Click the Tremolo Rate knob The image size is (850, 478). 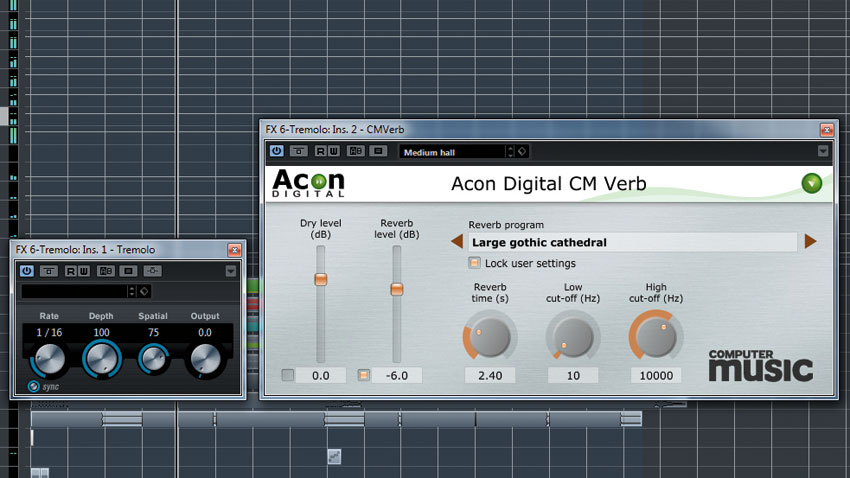(x=49, y=359)
